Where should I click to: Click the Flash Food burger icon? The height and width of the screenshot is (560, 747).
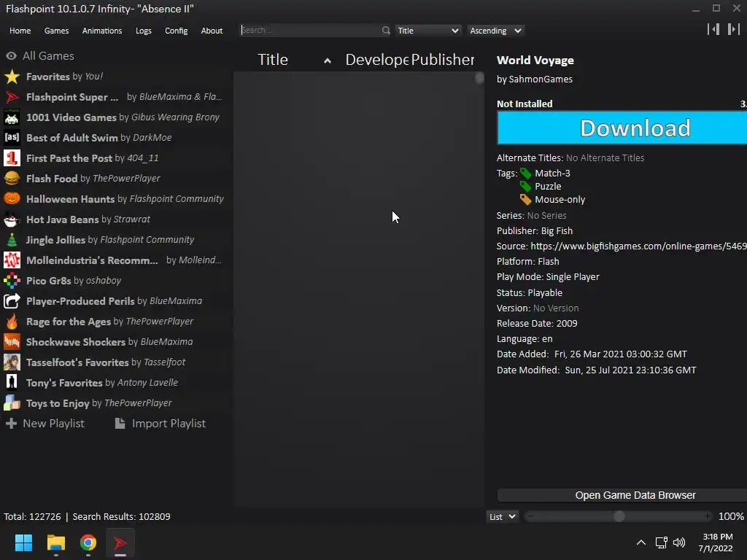(12, 179)
